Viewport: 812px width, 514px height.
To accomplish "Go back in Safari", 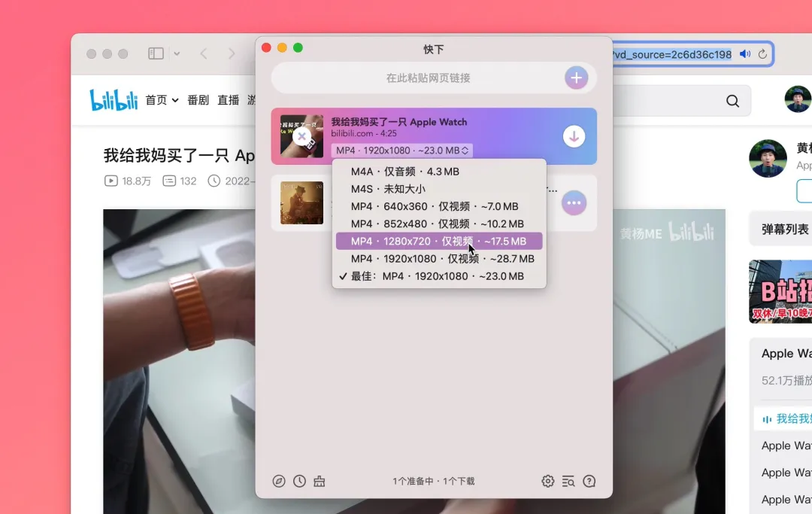I will (204, 53).
